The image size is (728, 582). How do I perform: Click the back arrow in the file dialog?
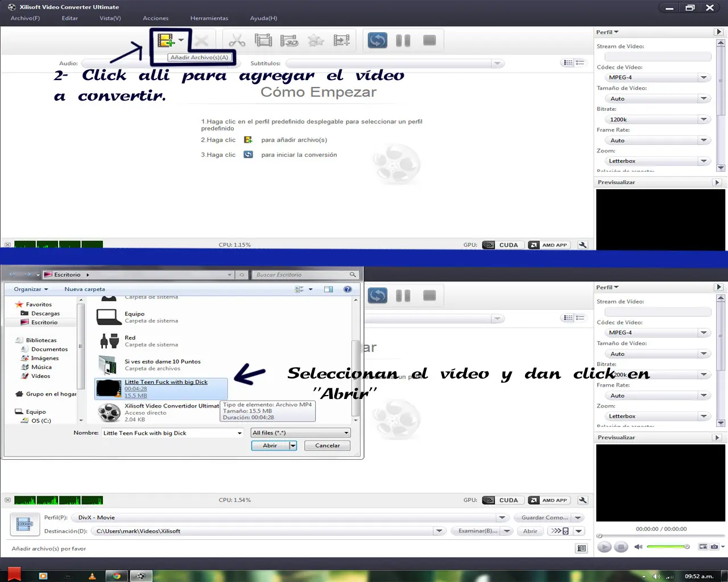coord(13,275)
